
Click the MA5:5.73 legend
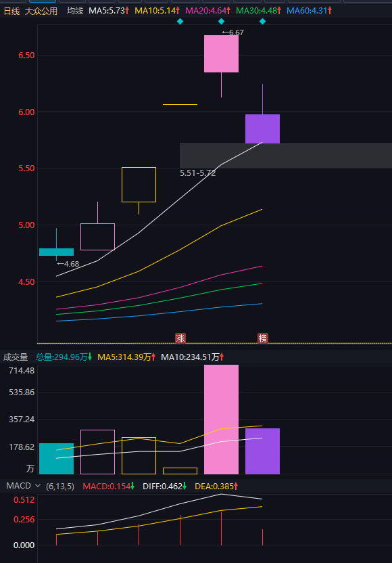pyautogui.click(x=109, y=11)
